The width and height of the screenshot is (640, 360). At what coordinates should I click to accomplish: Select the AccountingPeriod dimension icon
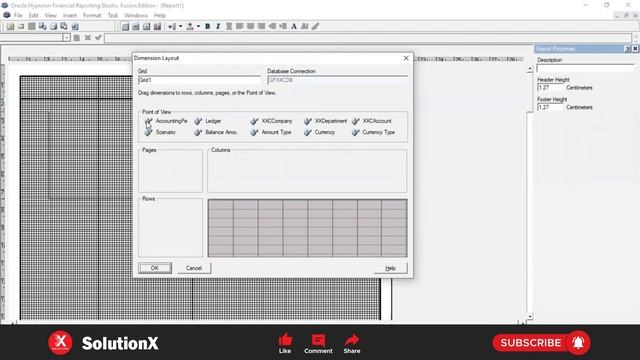(149, 121)
